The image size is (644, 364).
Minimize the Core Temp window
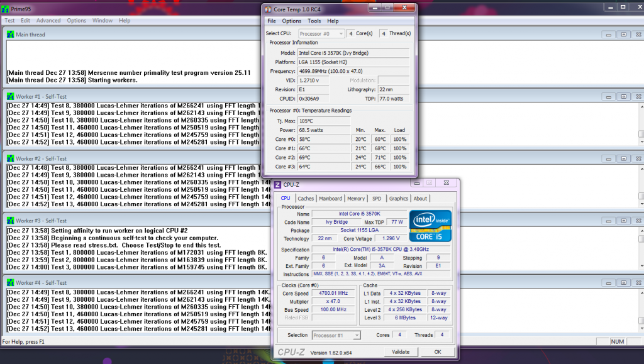pyautogui.click(x=375, y=8)
